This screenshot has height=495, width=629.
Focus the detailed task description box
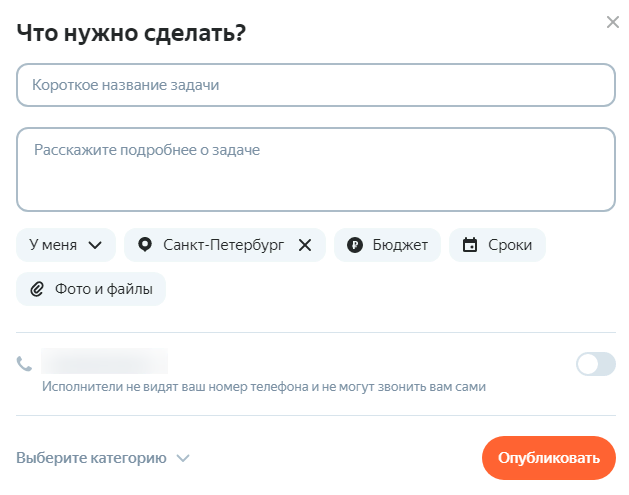pyautogui.click(x=315, y=169)
